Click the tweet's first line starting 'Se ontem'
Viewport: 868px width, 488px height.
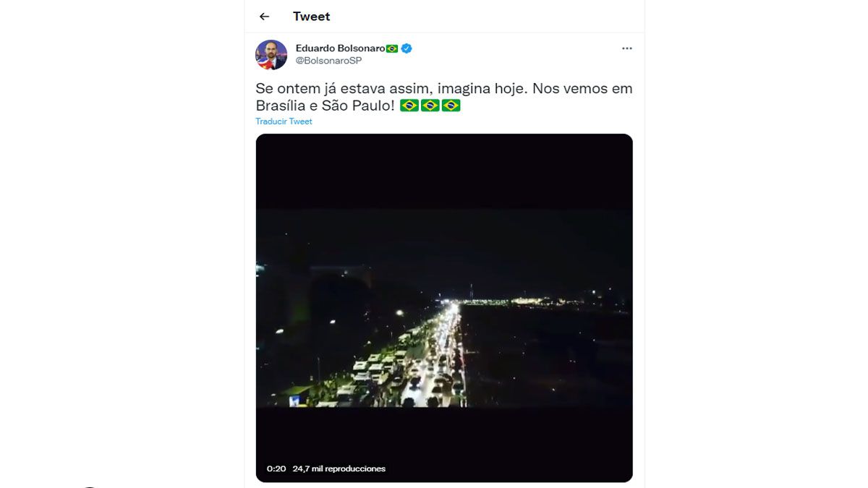[443, 89]
